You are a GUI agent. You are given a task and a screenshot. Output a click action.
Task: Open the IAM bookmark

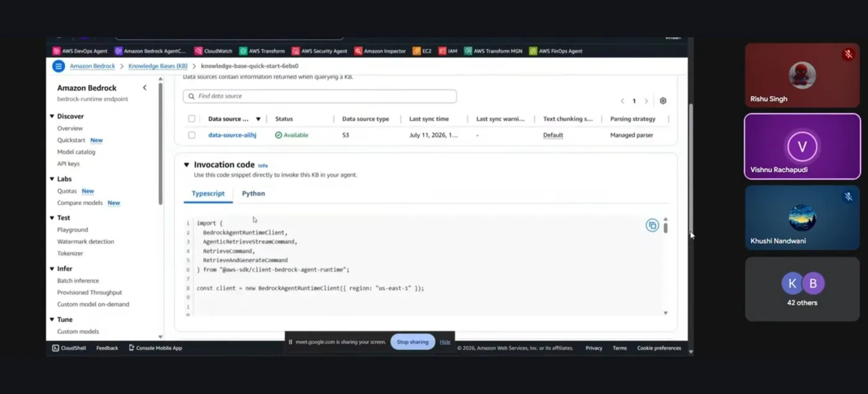(448, 51)
